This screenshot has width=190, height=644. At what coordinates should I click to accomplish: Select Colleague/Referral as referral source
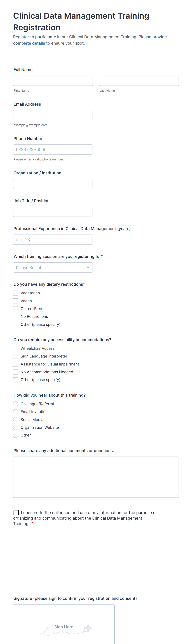click(x=16, y=404)
